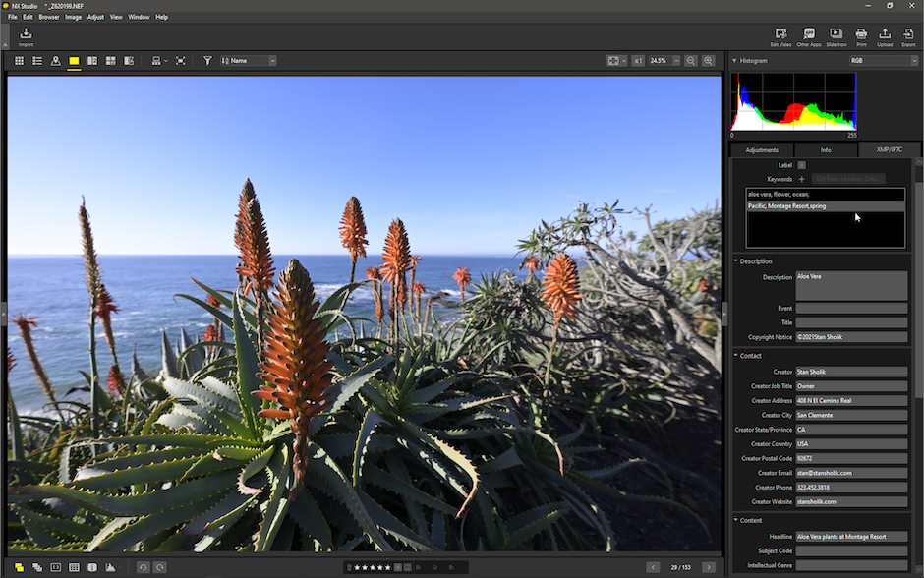Click the Export icon
Screen dimensions: 924x578
coord(908,36)
